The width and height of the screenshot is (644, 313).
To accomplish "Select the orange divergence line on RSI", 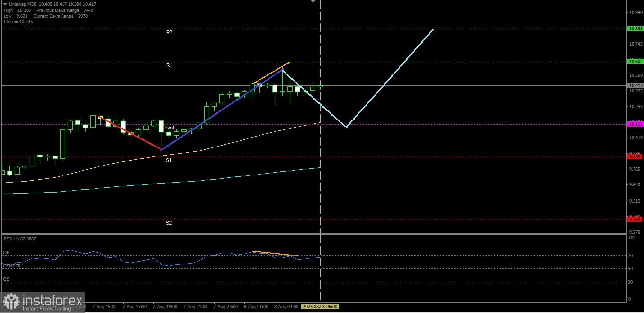I will tap(275, 253).
